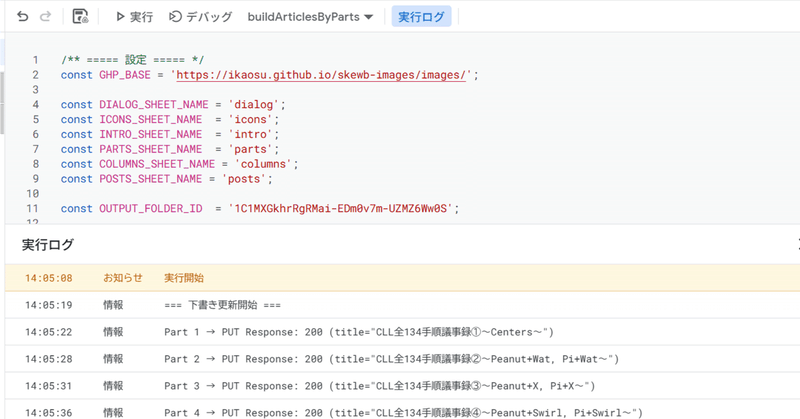Click the 14:05:36 timestamp

48,413
